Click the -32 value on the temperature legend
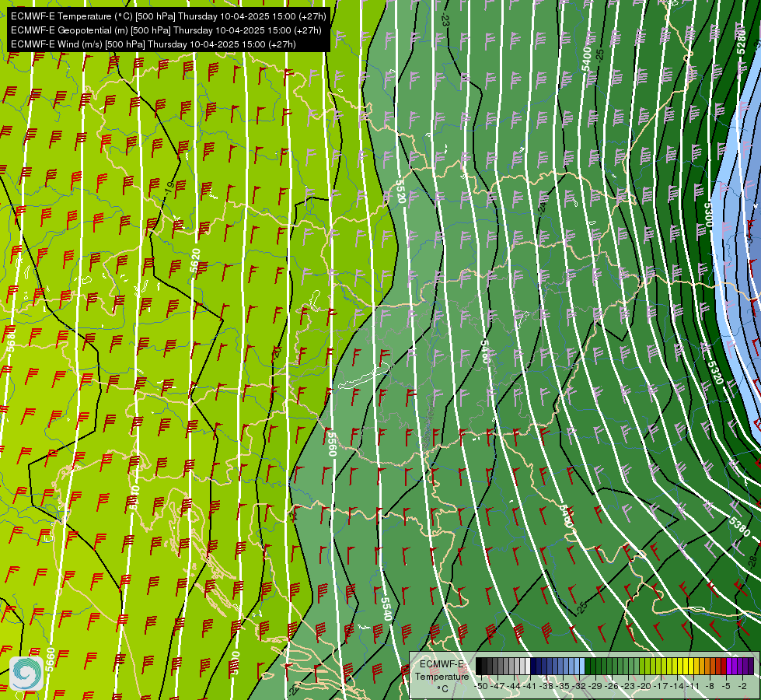 click(579, 686)
